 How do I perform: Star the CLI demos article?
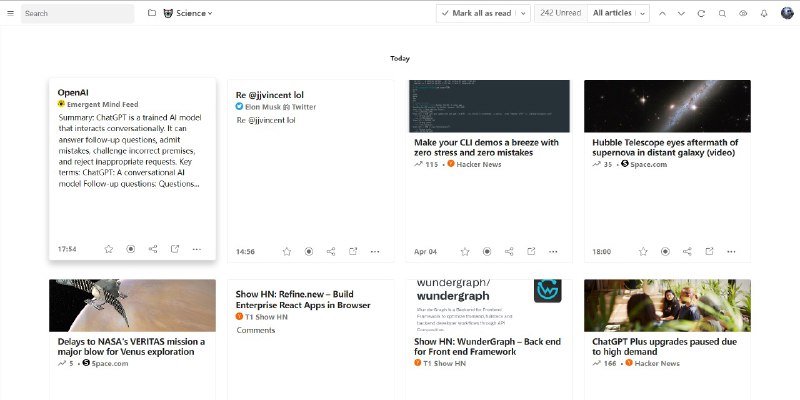pyautogui.click(x=465, y=252)
